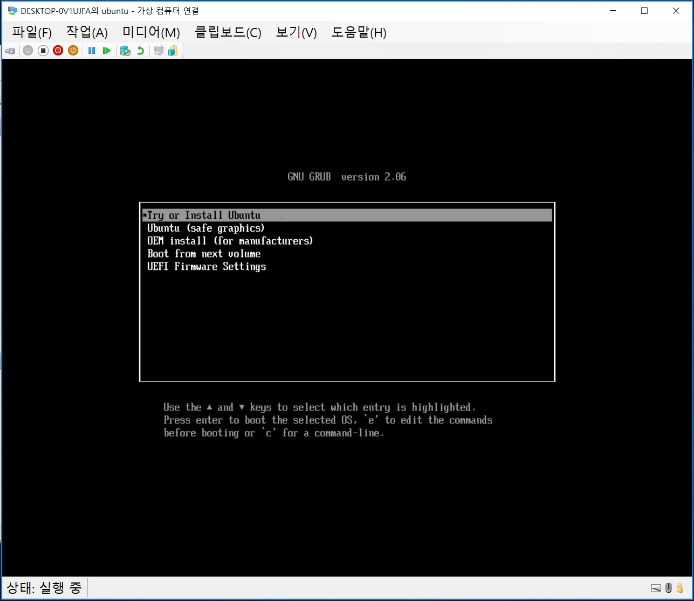Open the 파일(F) menu

coord(31,32)
